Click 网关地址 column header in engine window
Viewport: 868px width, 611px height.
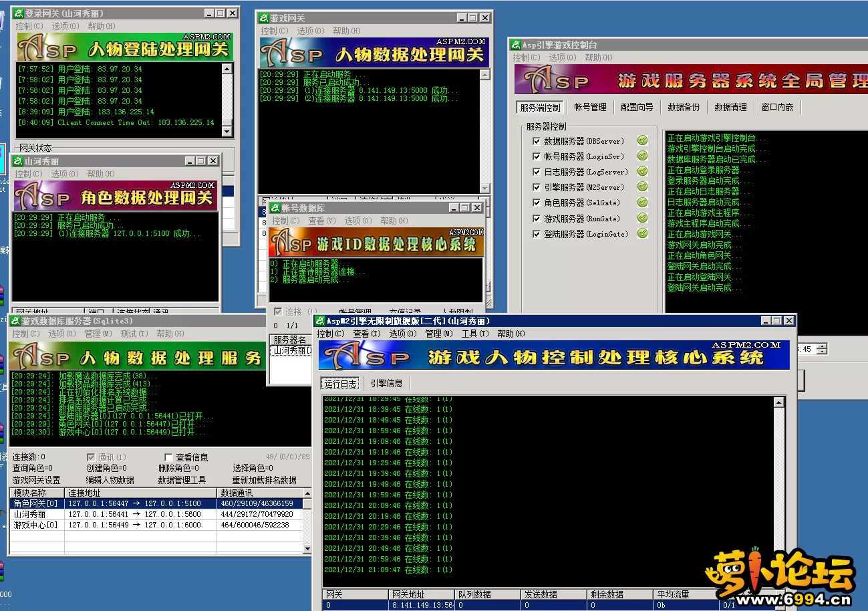pos(421,594)
